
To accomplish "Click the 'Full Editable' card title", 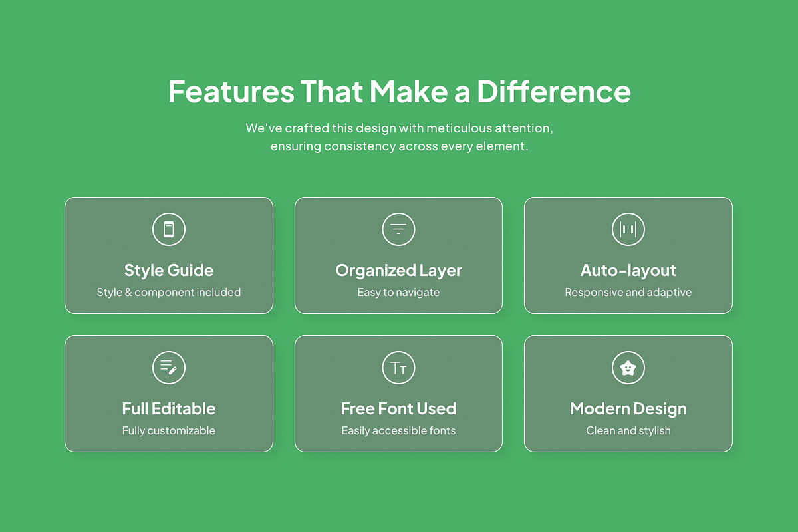I will 169,408.
